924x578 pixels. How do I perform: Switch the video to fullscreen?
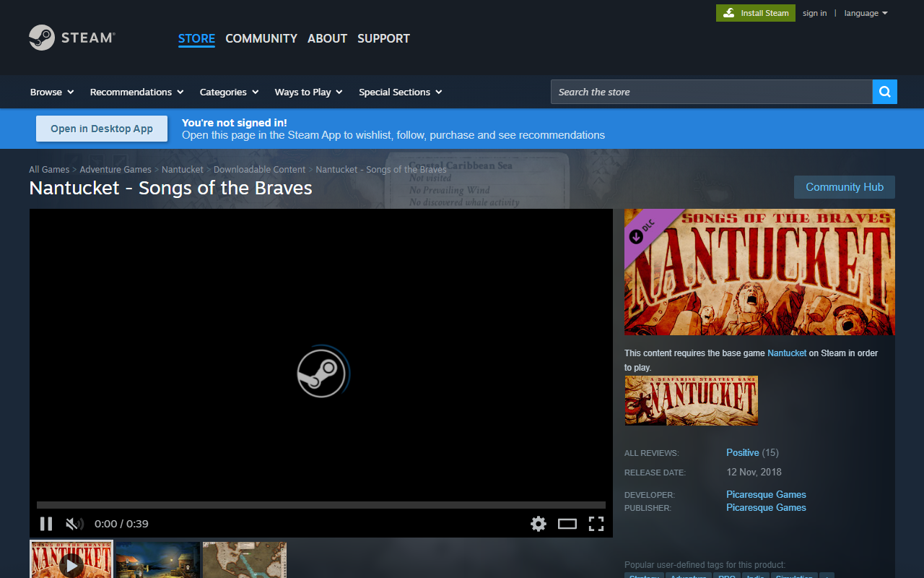[x=596, y=524]
